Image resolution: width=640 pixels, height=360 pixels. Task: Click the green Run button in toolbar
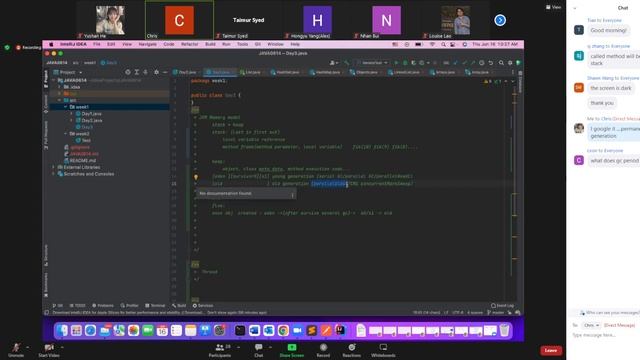[x=396, y=63]
